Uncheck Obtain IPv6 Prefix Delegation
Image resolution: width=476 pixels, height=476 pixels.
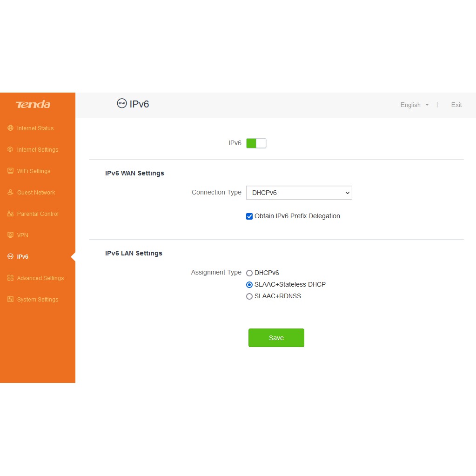coord(249,216)
